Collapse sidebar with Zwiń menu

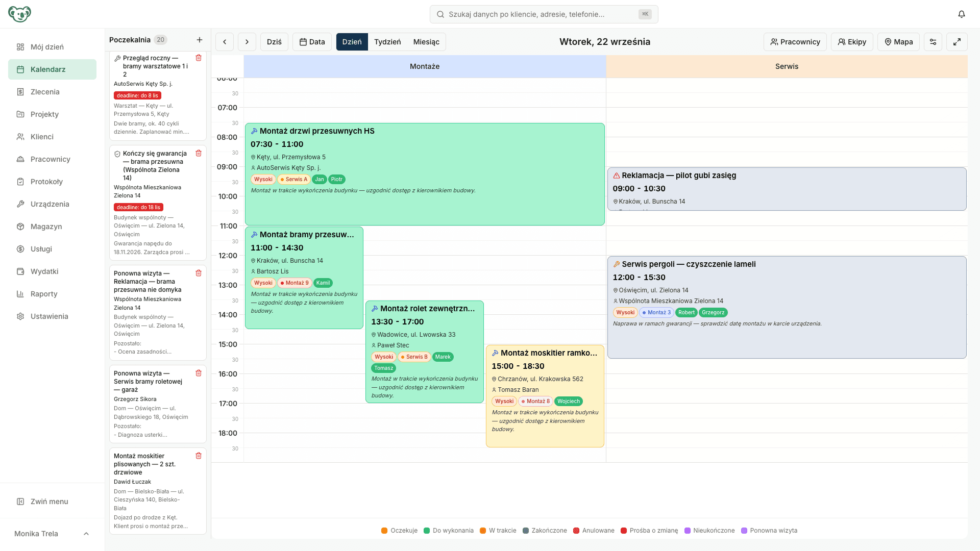pyautogui.click(x=52, y=502)
